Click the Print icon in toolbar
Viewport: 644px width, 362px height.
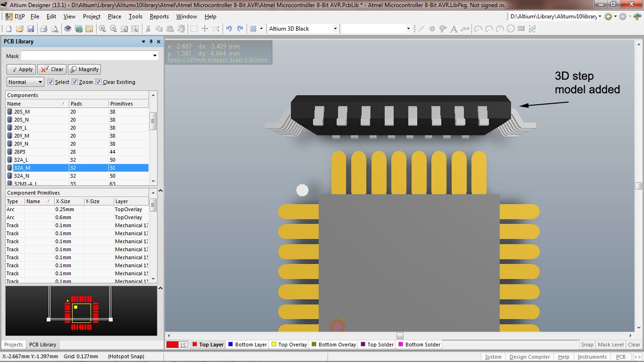pos(43,29)
